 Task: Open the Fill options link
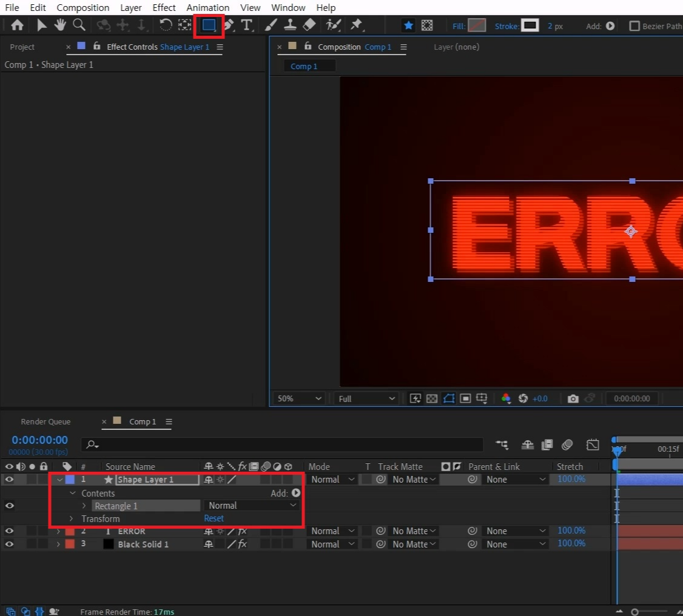click(x=459, y=26)
